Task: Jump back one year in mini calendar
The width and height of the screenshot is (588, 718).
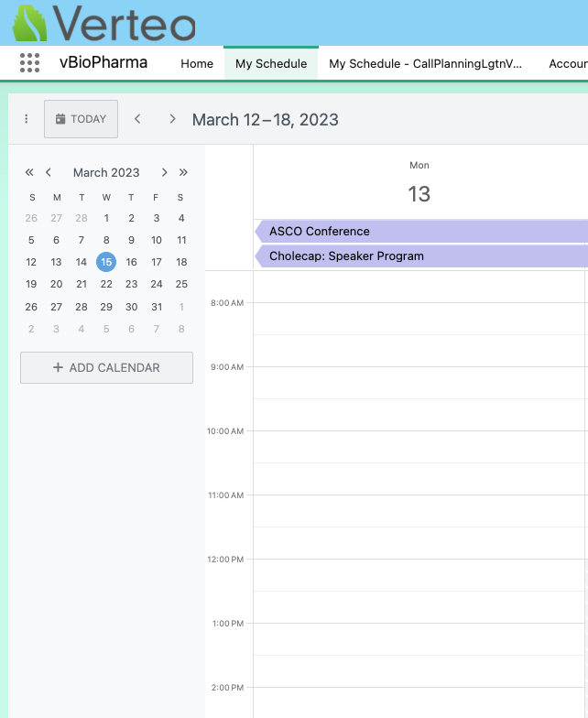Action: click(x=29, y=172)
